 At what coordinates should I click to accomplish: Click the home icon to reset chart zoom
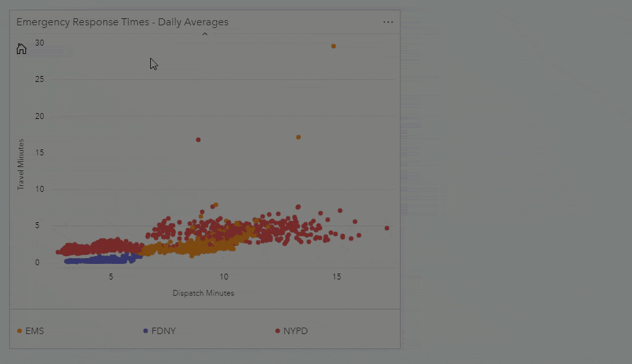click(x=21, y=49)
